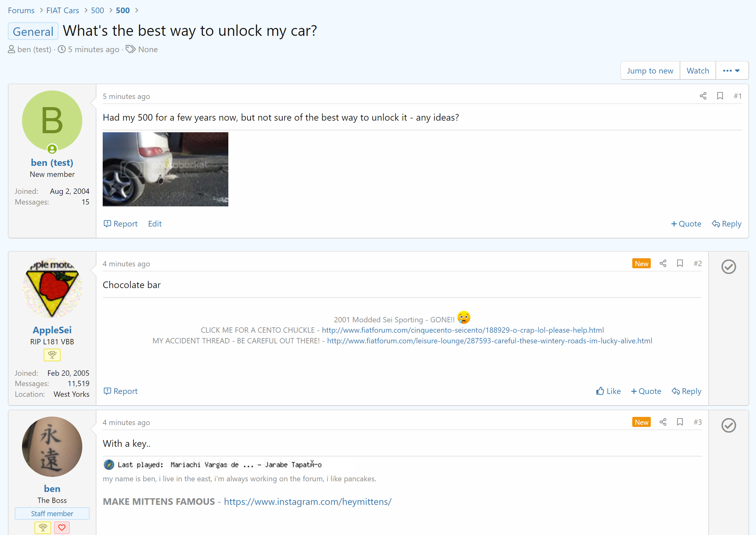The height and width of the screenshot is (535, 756).
Task: Open the heymittens Instagram link
Action: tap(307, 501)
